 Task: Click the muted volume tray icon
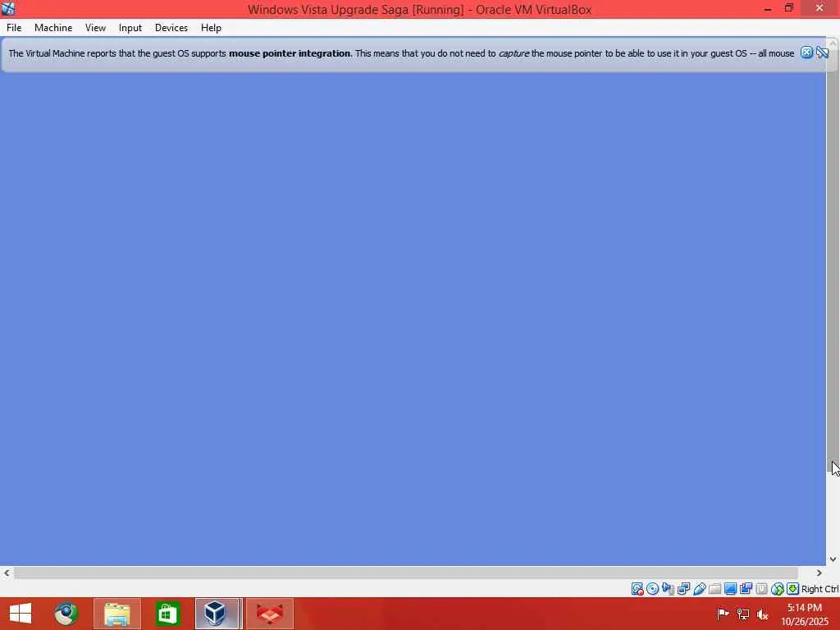pyautogui.click(x=762, y=614)
